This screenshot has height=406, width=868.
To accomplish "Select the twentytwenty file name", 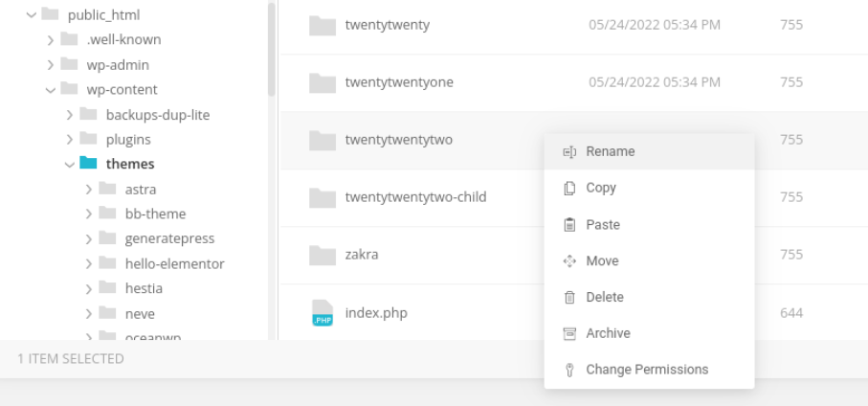I will [x=388, y=25].
